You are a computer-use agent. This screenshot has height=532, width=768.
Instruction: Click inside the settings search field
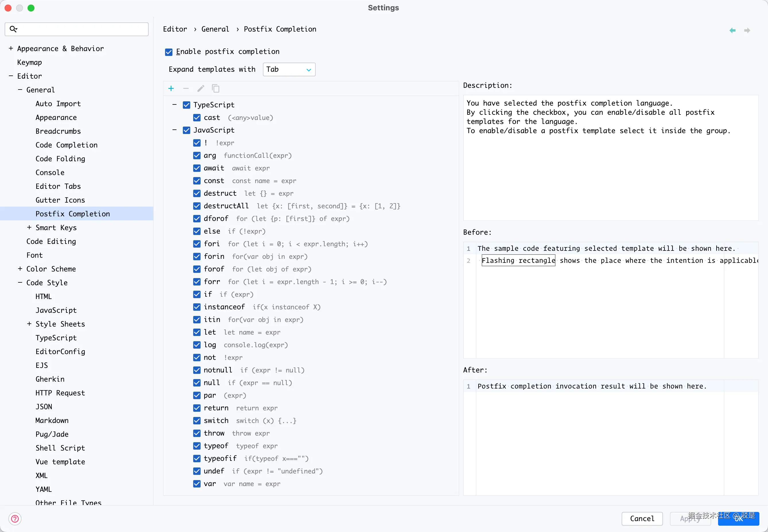click(80, 29)
